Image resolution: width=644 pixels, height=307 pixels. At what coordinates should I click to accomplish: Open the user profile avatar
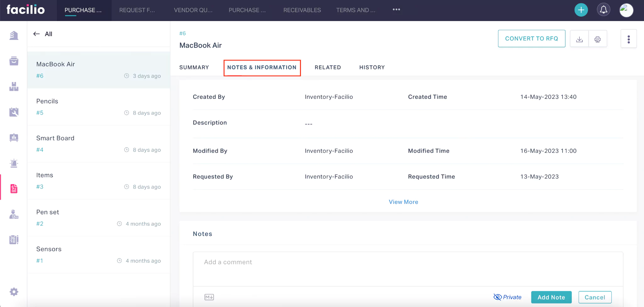click(x=626, y=10)
